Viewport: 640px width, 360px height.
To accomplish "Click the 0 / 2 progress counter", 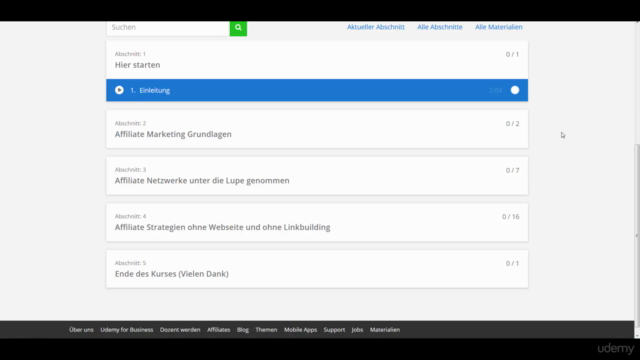I will pos(512,124).
